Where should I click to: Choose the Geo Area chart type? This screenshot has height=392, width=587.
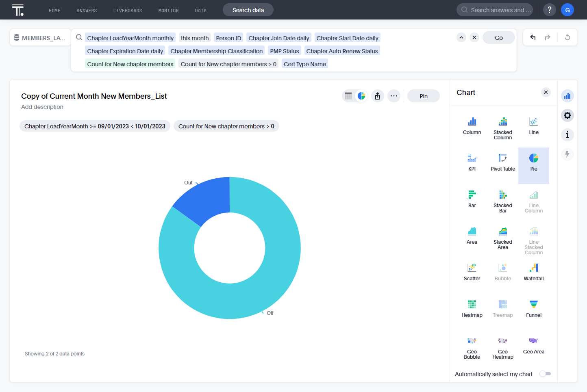click(534, 345)
